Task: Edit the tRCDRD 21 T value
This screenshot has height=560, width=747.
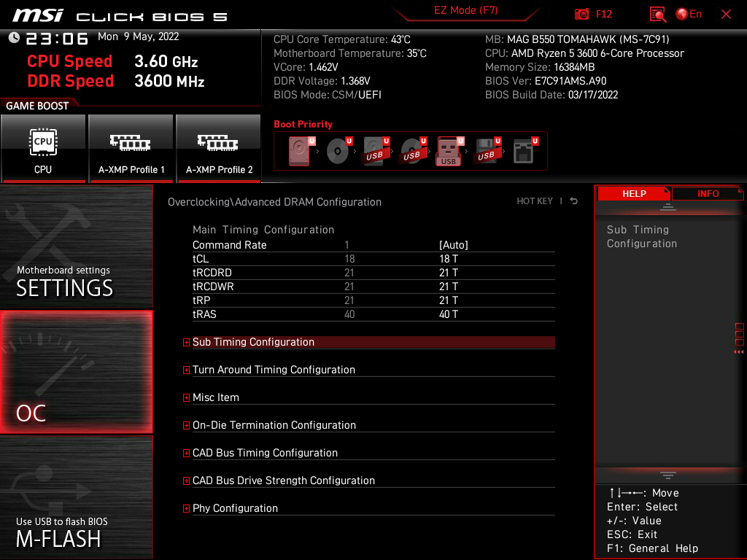Action: [449, 273]
